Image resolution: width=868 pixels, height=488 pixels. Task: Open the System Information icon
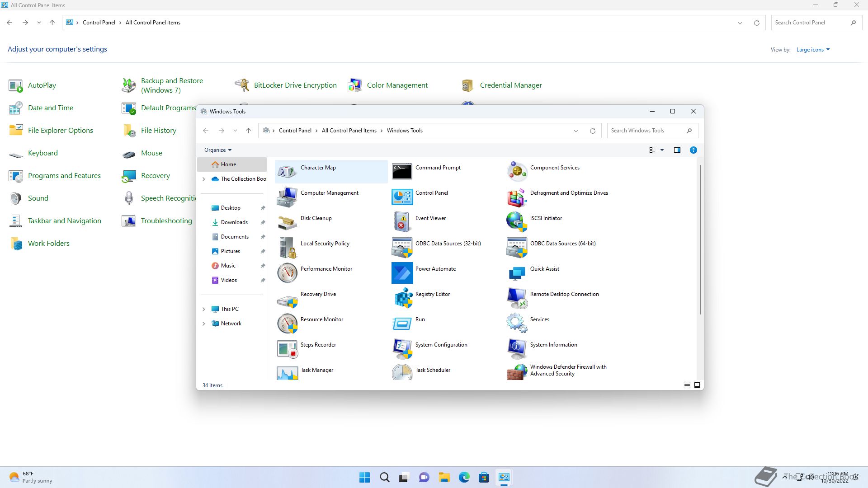click(x=517, y=349)
